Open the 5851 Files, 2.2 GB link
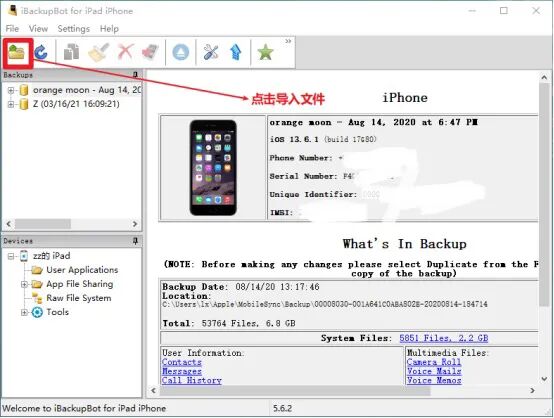 444,338
